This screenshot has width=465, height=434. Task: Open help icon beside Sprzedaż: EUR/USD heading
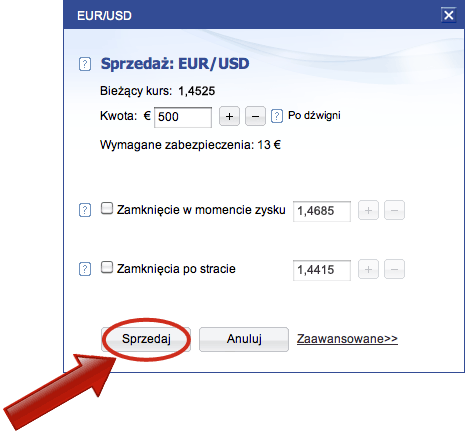tap(85, 64)
